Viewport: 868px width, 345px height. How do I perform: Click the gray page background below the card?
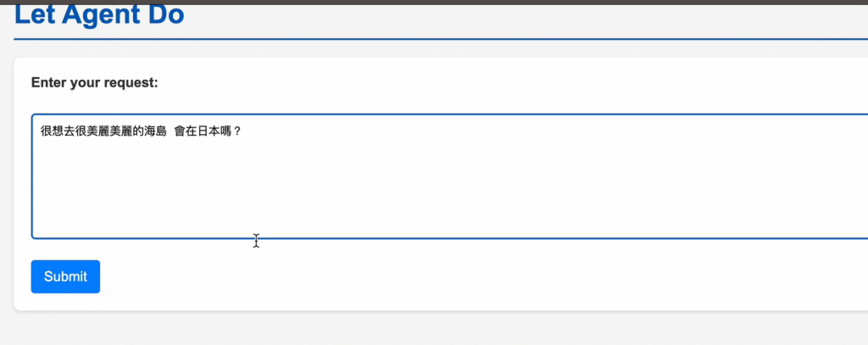click(x=424, y=329)
